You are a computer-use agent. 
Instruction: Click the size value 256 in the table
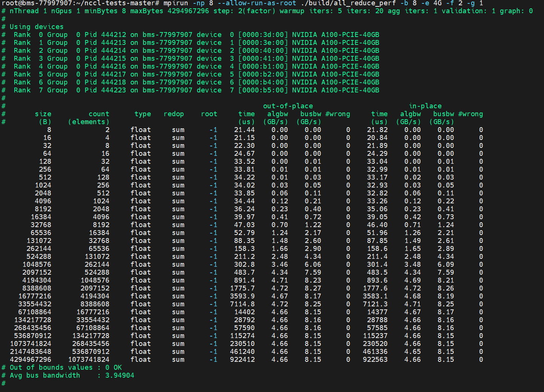[45, 169]
